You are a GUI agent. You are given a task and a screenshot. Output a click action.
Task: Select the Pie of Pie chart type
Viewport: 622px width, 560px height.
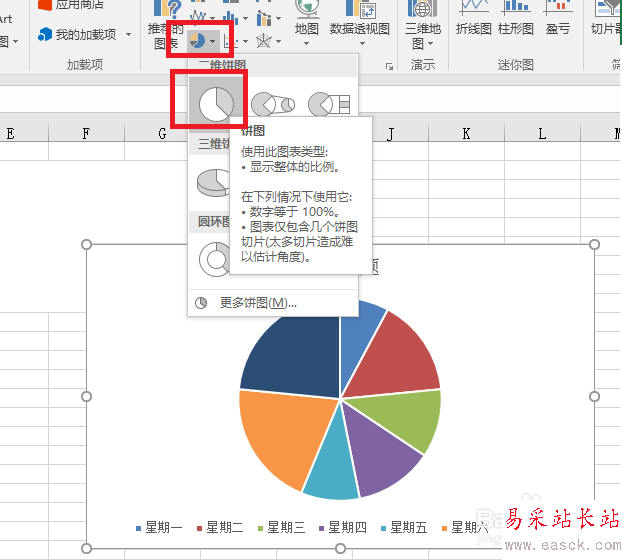pos(273,104)
